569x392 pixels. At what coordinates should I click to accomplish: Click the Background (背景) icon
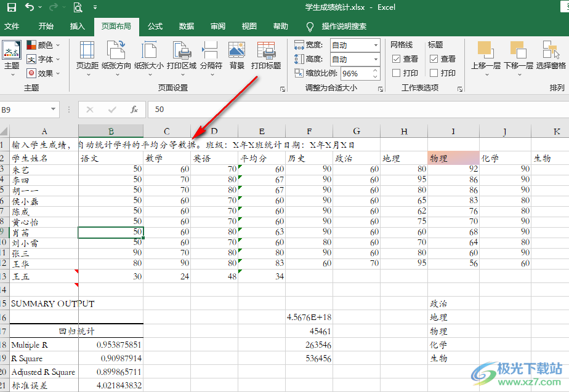(x=236, y=50)
